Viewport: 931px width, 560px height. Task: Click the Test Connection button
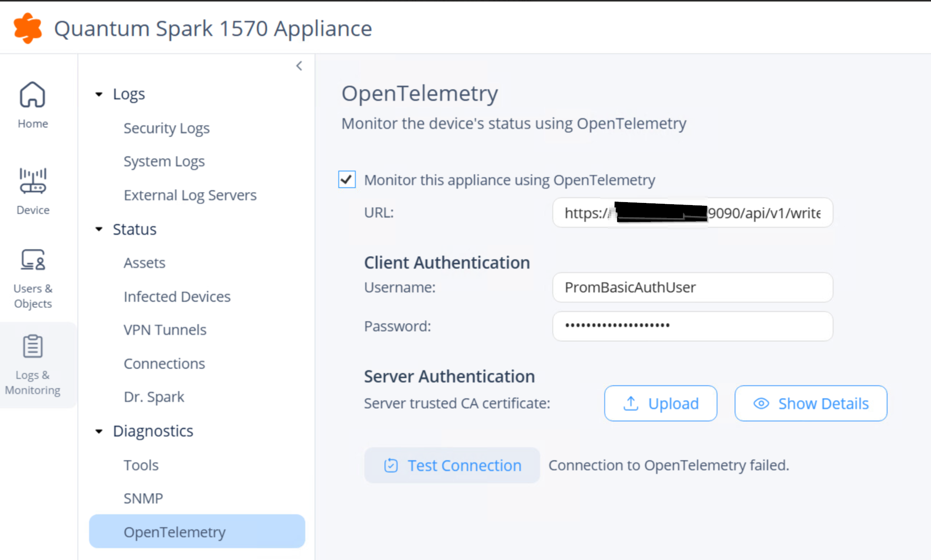coord(452,465)
